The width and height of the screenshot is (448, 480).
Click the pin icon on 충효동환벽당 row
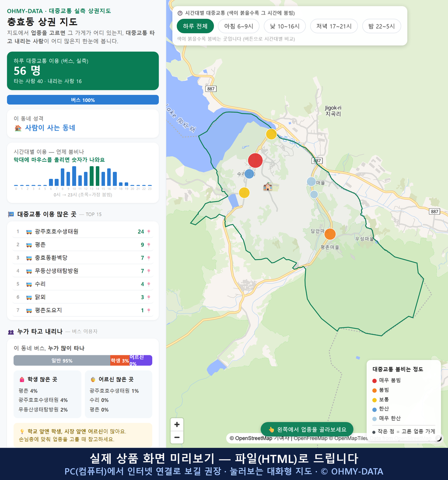[x=149, y=258]
